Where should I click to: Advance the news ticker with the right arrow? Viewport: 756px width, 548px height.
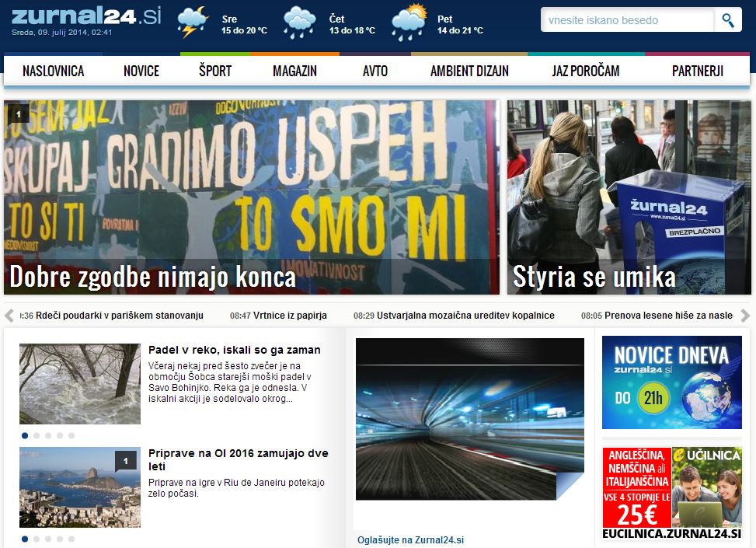click(744, 316)
